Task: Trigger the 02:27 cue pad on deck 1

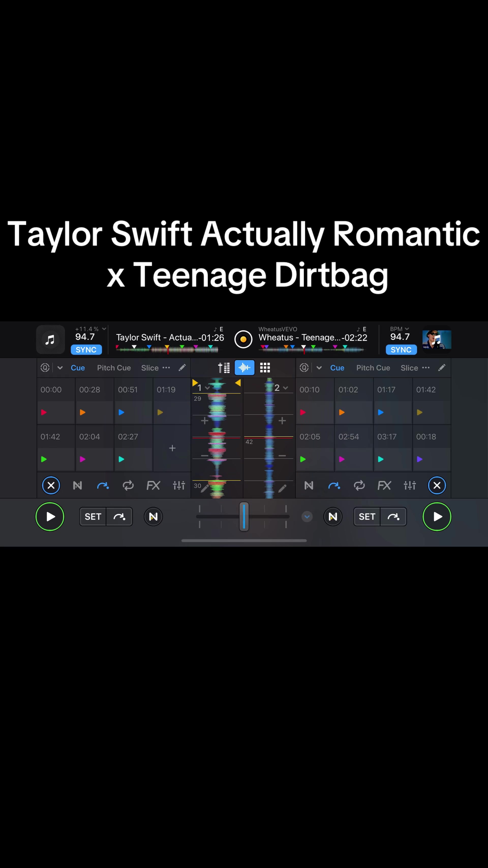Action: pos(133,448)
